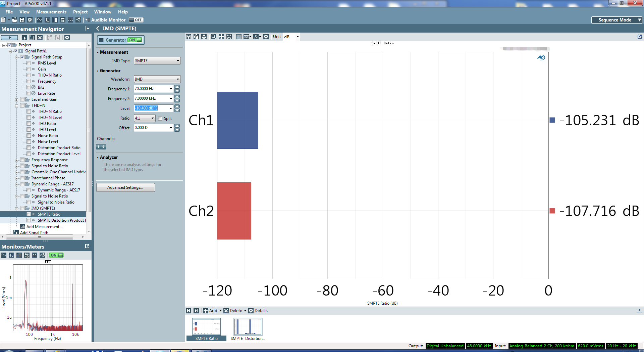Viewport: 644px width, 352px height.
Task: Click the FFT spectrum monitor icon in Monitors/Meters
Action: [11, 255]
